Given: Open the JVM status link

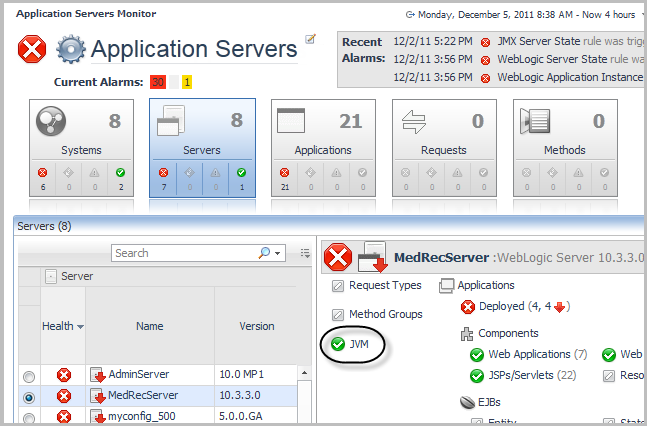Looking at the screenshot, I should click(359, 344).
